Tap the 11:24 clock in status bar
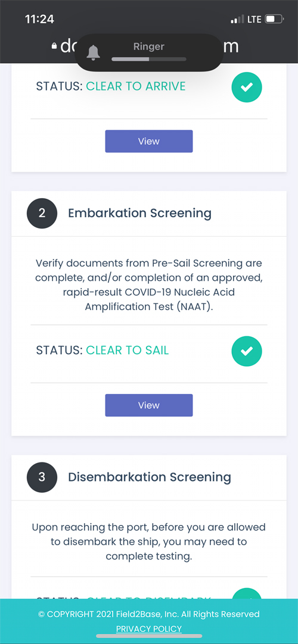298x644 pixels. [39, 19]
